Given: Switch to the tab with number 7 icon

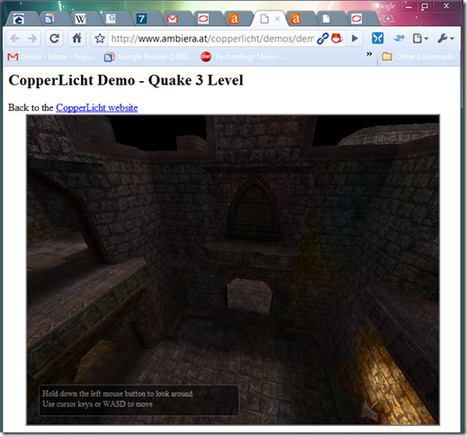Looking at the screenshot, I should (x=141, y=19).
